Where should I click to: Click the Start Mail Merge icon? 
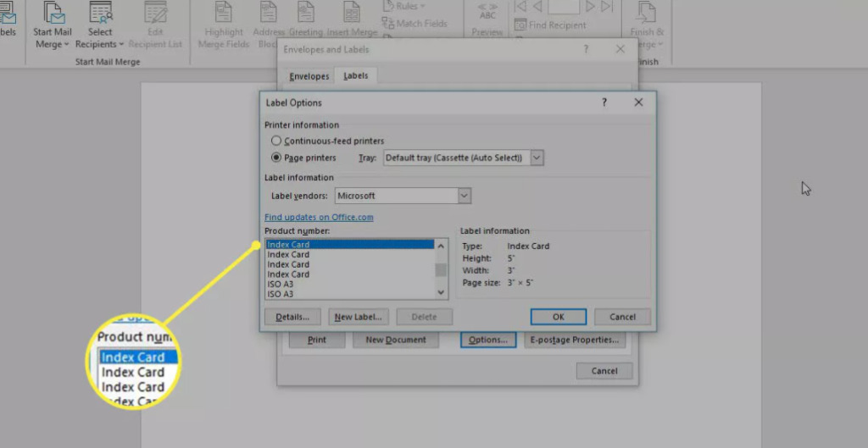click(x=52, y=14)
